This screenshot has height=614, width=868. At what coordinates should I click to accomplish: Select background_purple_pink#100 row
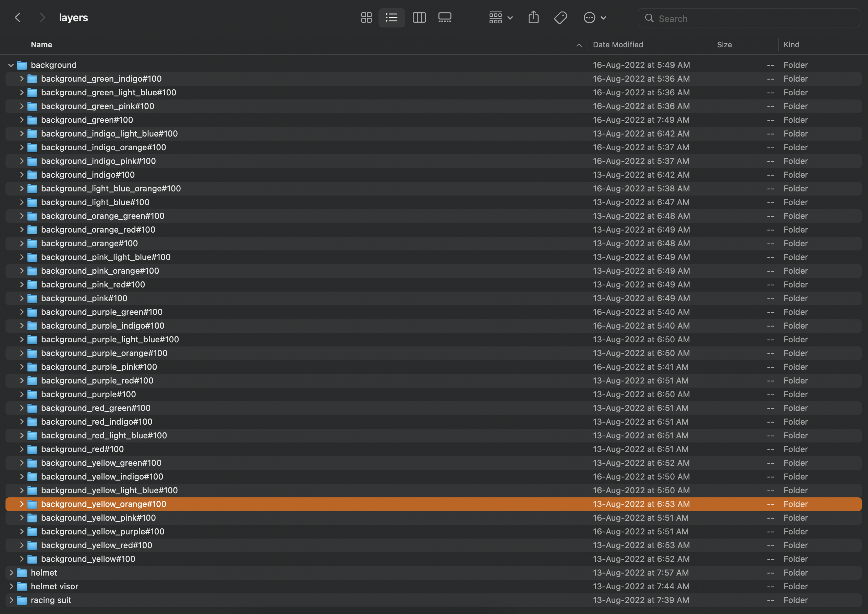434,367
